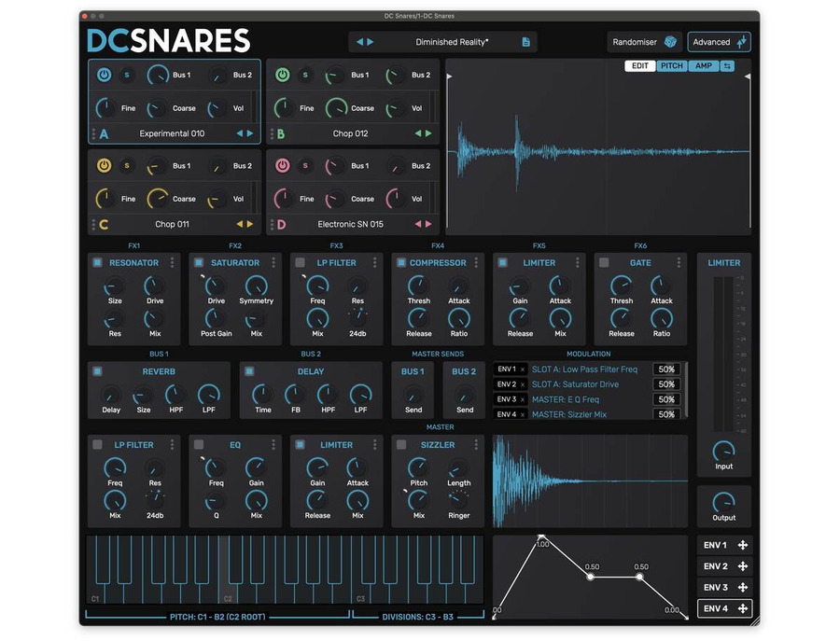The image size is (840, 641).
Task: Solo sample slot C
Action: 127,166
